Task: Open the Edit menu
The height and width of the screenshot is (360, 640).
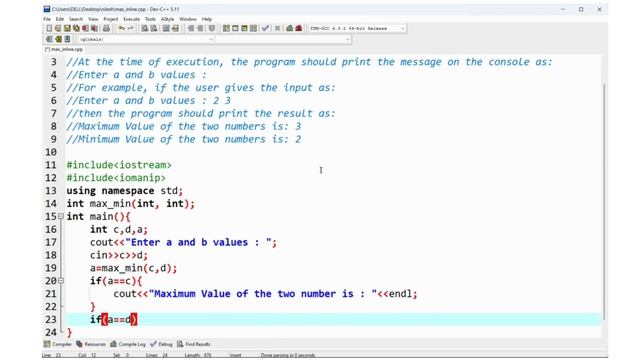Action: [60, 19]
